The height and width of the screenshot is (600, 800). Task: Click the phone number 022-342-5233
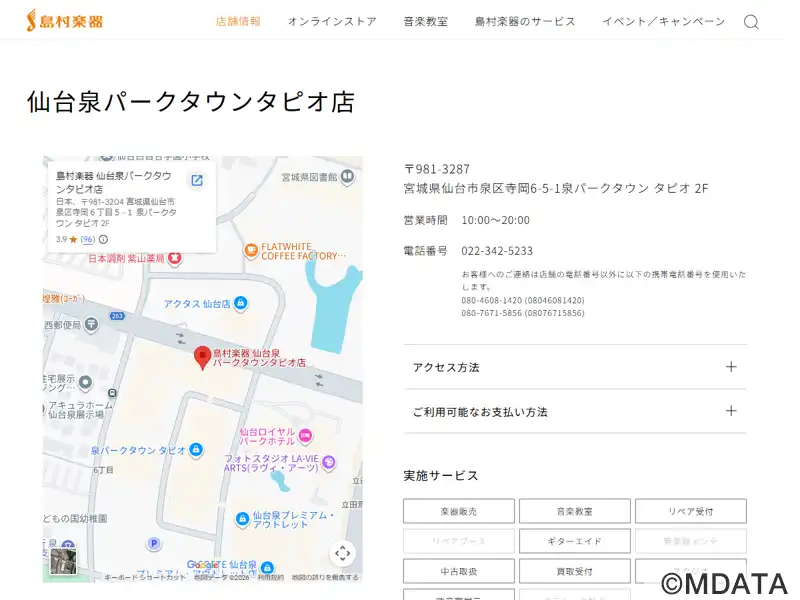497,251
